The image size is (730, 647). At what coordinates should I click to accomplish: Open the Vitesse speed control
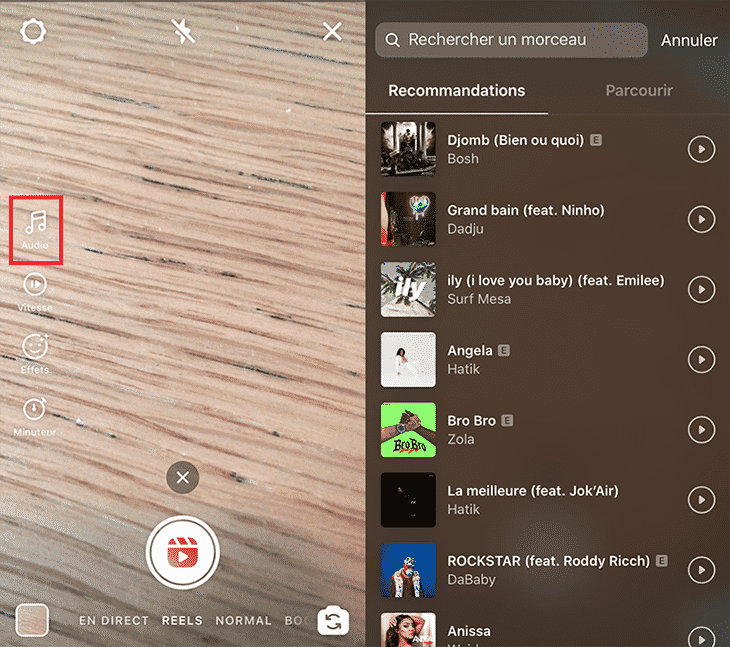(x=35, y=291)
